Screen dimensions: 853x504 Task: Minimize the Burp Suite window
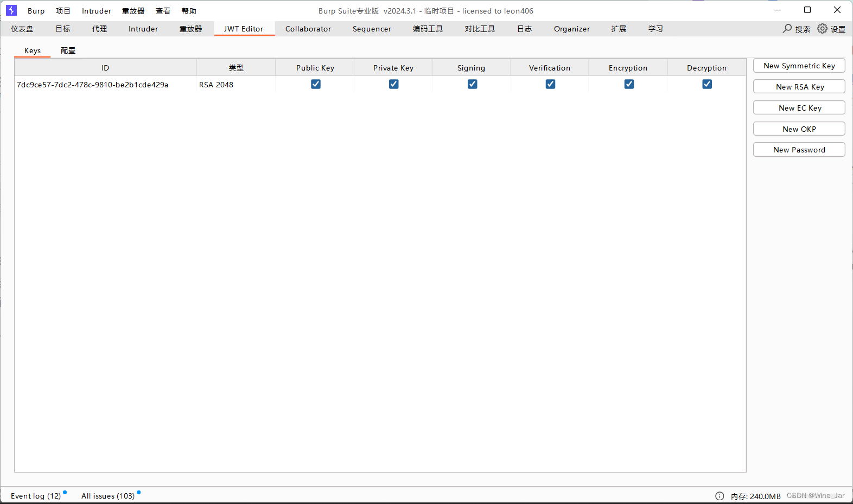(x=778, y=10)
